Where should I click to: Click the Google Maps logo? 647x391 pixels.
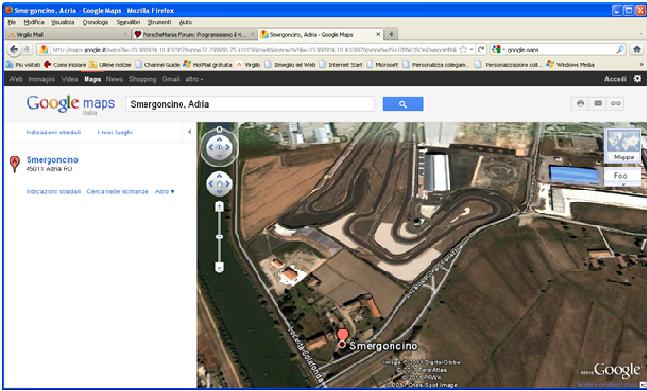coord(71,104)
